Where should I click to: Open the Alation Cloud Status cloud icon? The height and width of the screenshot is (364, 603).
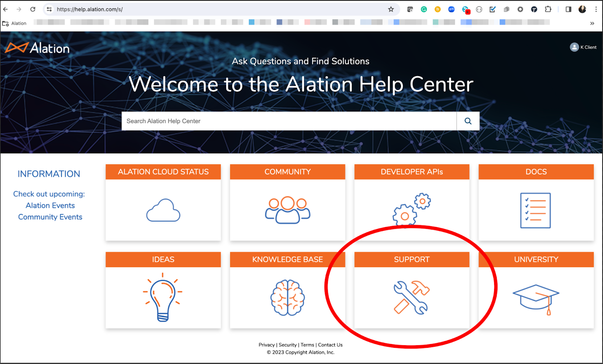click(x=163, y=210)
